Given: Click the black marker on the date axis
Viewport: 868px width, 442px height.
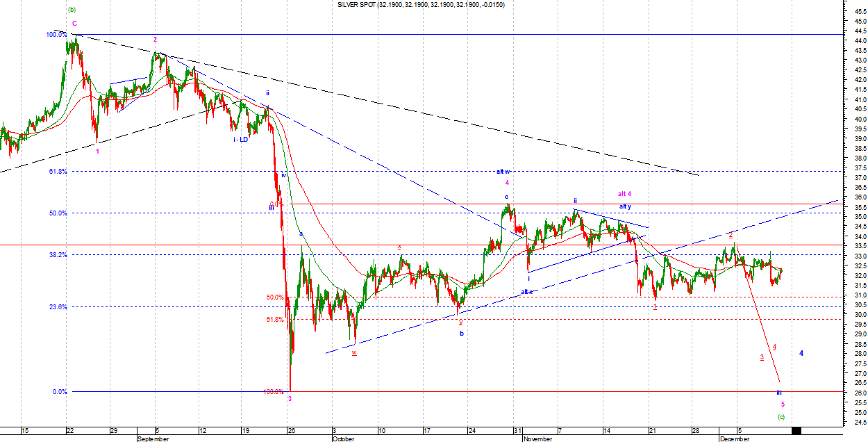Looking at the screenshot, I should click(x=796, y=431).
